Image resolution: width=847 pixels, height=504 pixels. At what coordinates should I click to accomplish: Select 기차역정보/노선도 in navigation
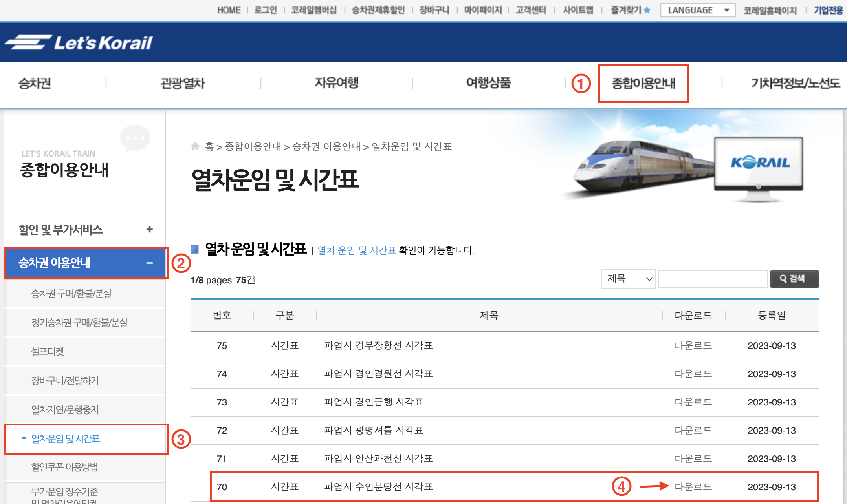coord(795,83)
